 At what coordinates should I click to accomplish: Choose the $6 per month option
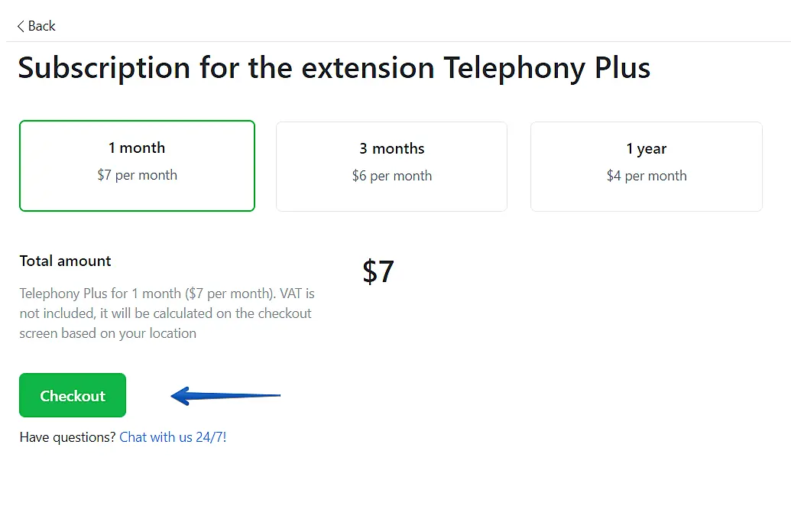391,176
